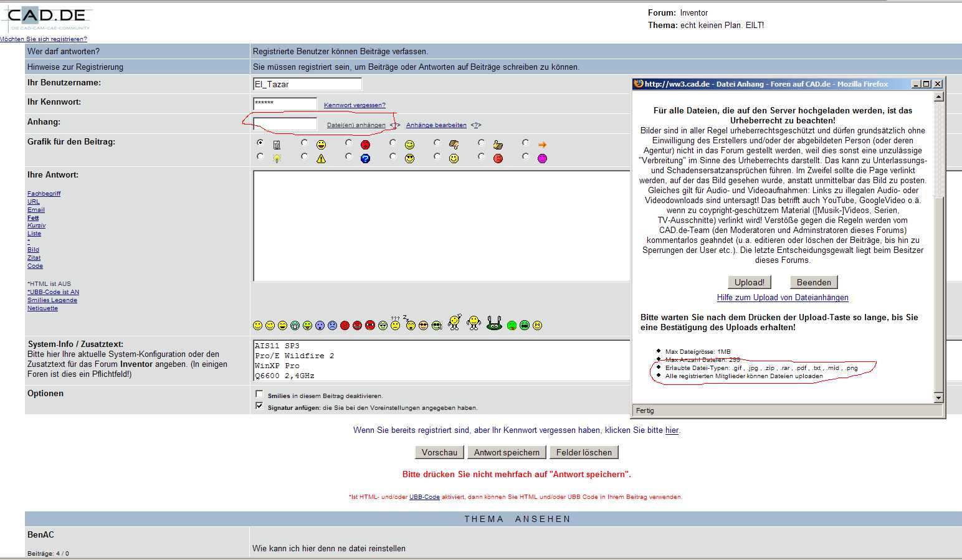
Task: Click the Liste formatting link
Action: [34, 234]
